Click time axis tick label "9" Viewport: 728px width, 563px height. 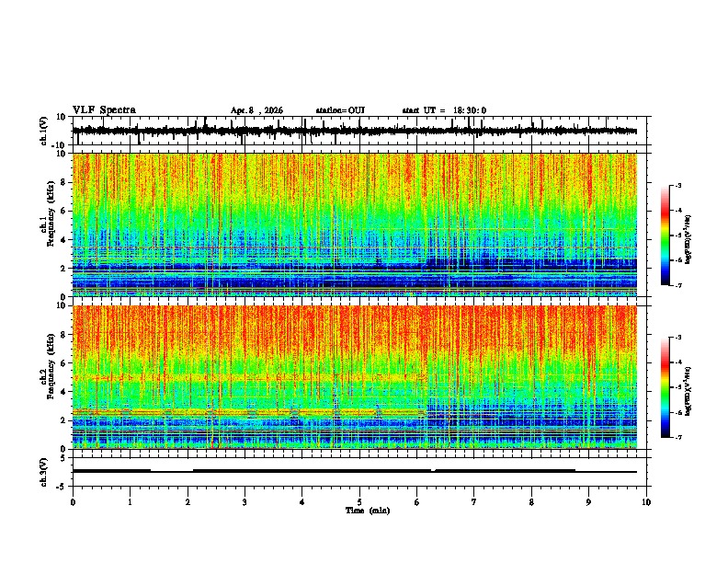click(x=588, y=502)
